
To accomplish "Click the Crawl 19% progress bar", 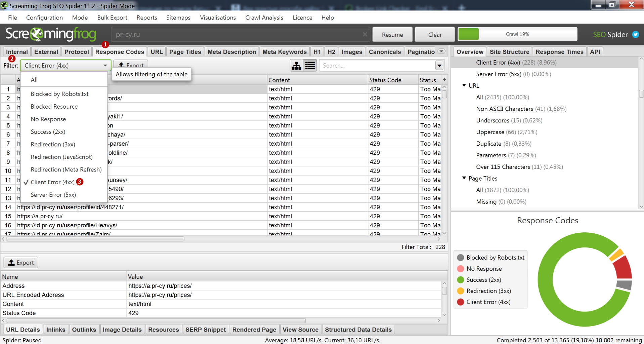I will click(x=517, y=34).
